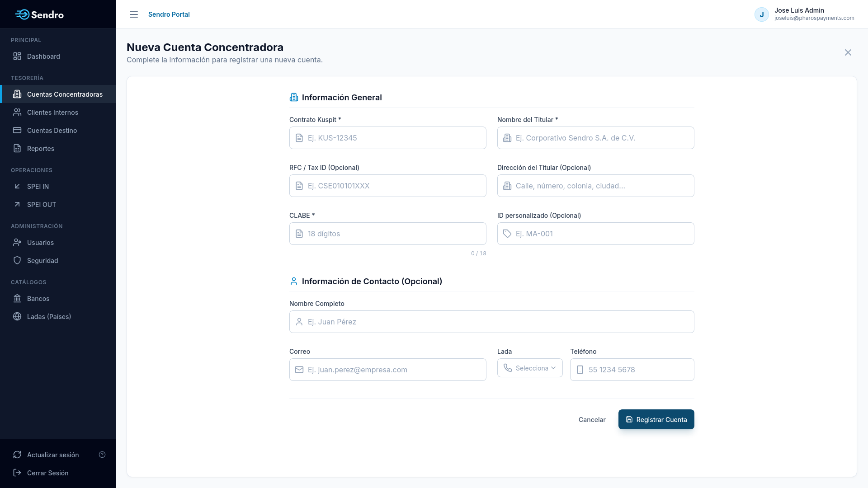Open the Lada country code dropdown
868x488 pixels.
pos(530,368)
